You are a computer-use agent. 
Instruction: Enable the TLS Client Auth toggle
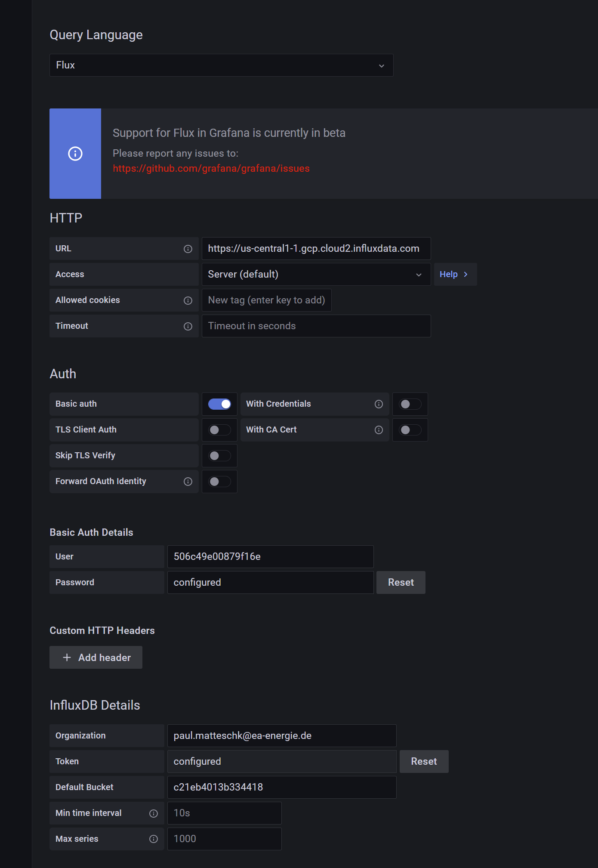pyautogui.click(x=219, y=430)
